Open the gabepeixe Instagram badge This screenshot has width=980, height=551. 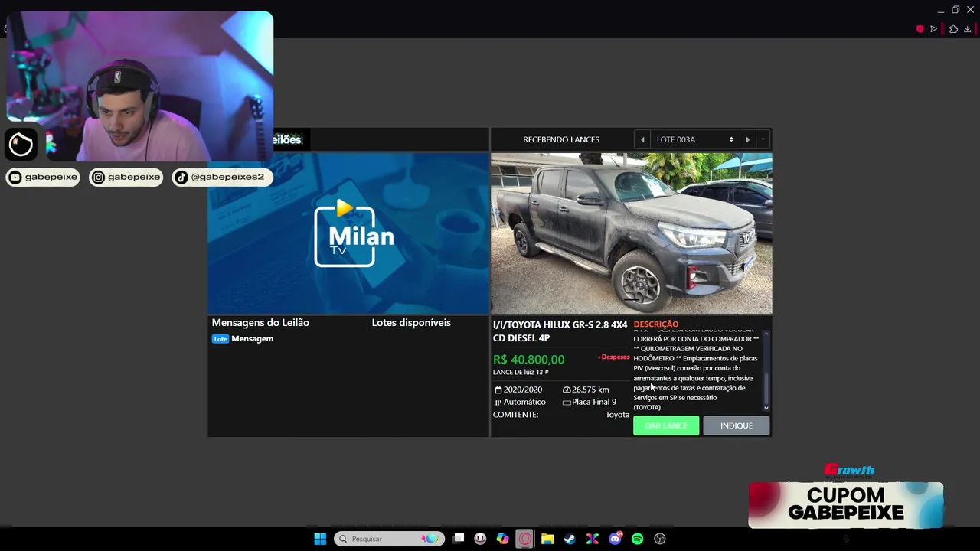coord(126,177)
